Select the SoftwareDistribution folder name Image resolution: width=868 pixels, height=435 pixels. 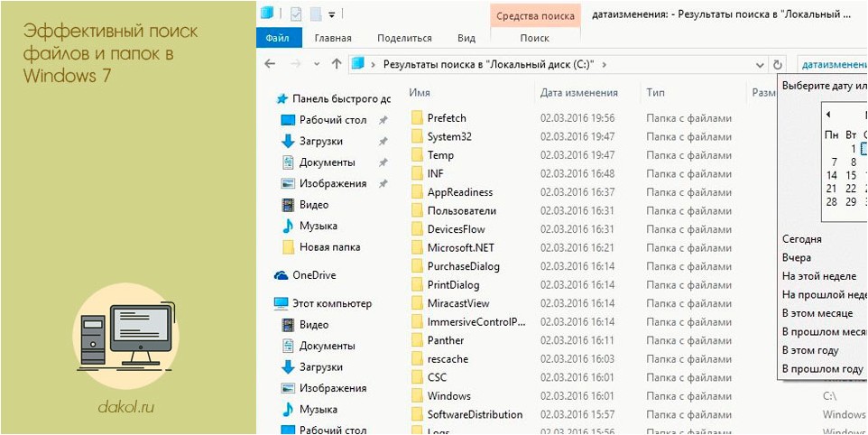coord(475,414)
